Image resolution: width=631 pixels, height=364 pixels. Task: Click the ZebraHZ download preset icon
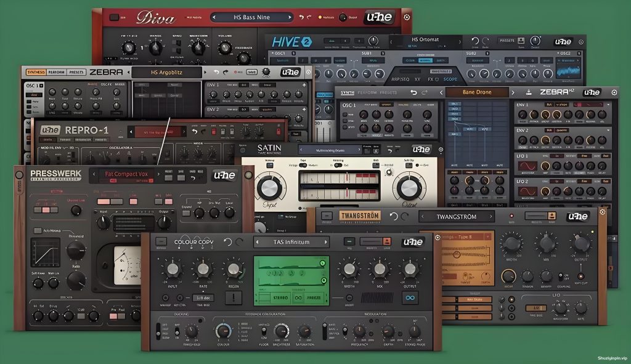[529, 92]
